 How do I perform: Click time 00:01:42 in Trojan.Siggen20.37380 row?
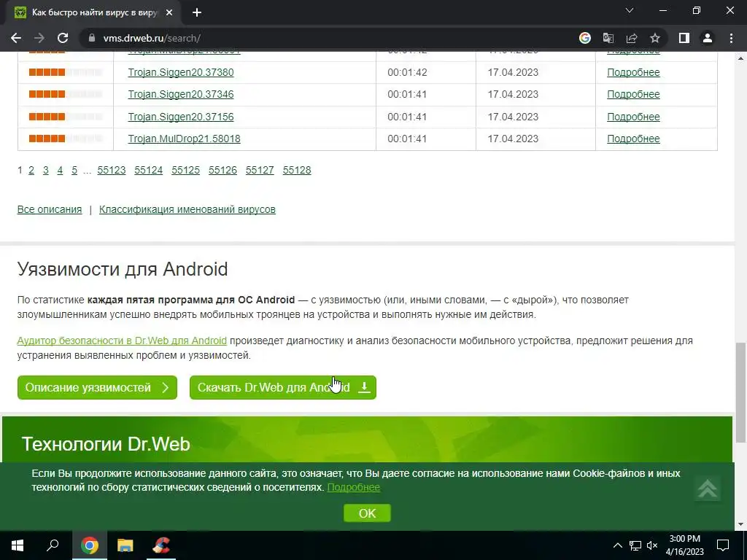point(407,72)
